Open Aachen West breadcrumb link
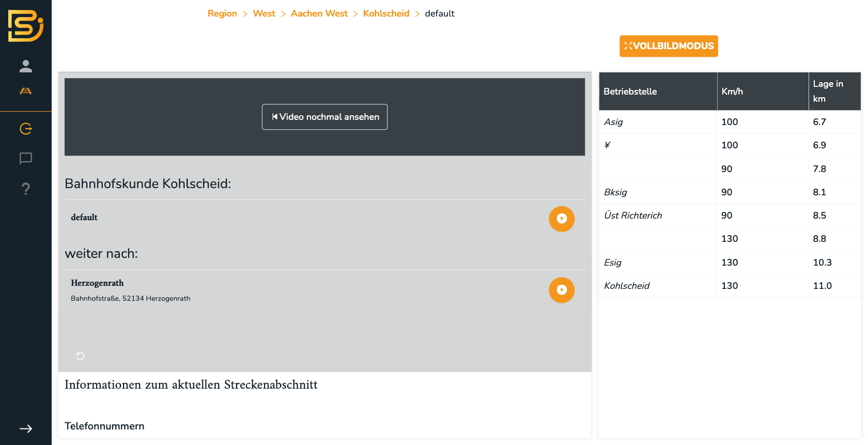Viewport: 868px width, 445px height. pyautogui.click(x=319, y=13)
